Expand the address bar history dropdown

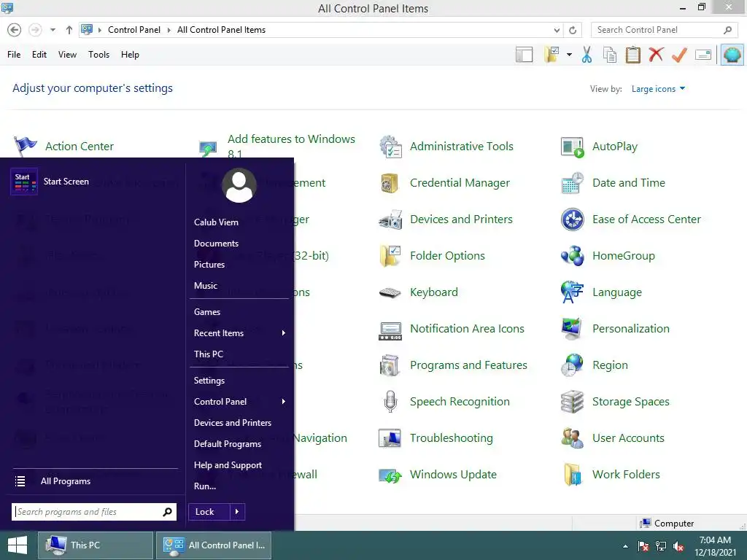pyautogui.click(x=557, y=30)
